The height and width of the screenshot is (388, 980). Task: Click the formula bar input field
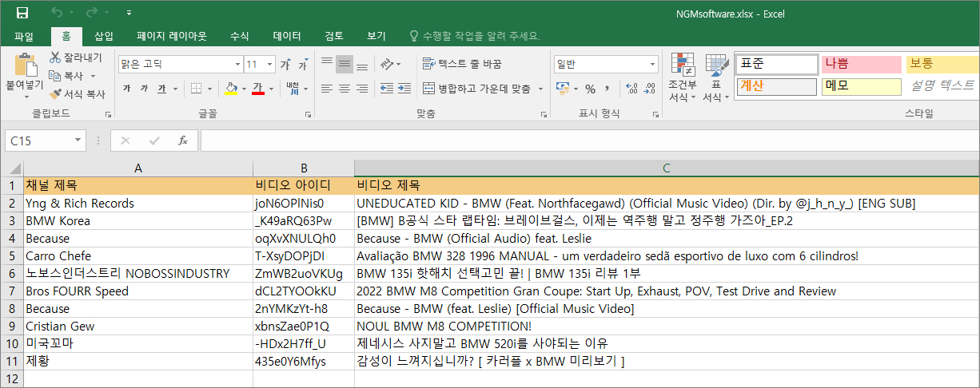point(590,141)
